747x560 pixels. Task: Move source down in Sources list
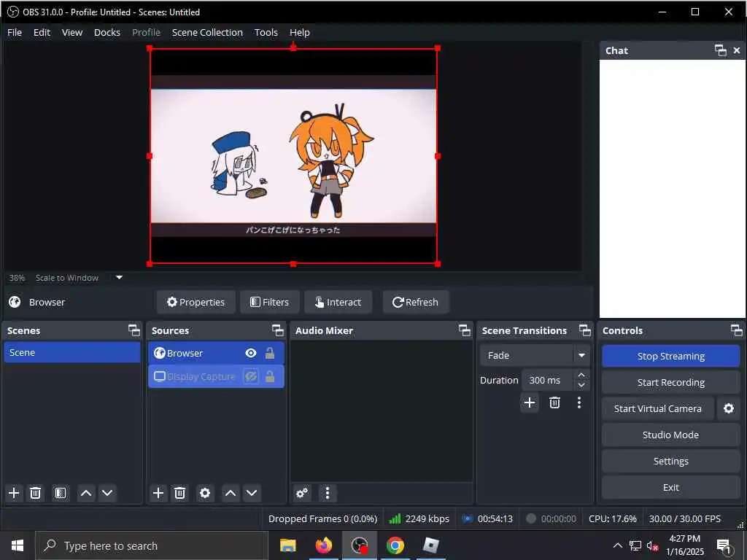tap(252, 493)
